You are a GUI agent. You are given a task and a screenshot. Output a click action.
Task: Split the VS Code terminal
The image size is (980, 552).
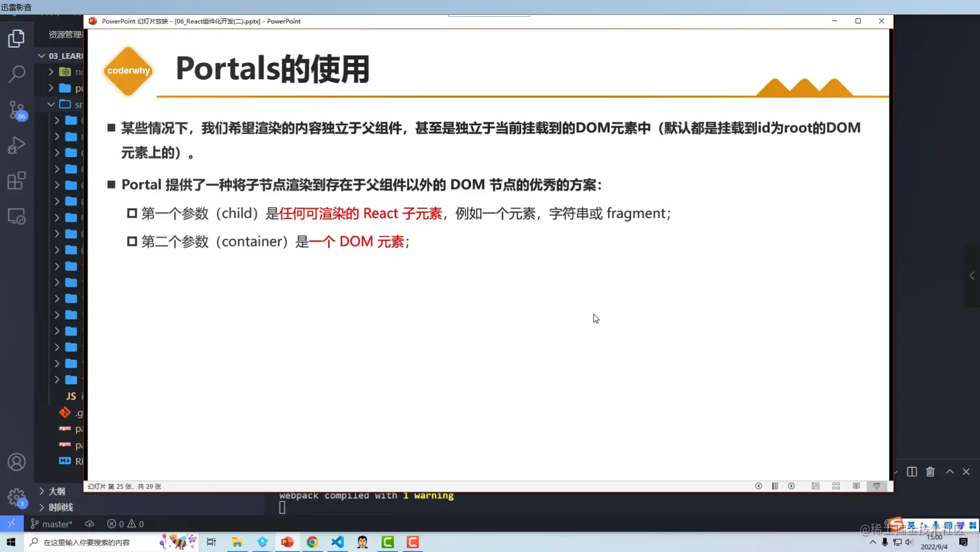click(912, 472)
